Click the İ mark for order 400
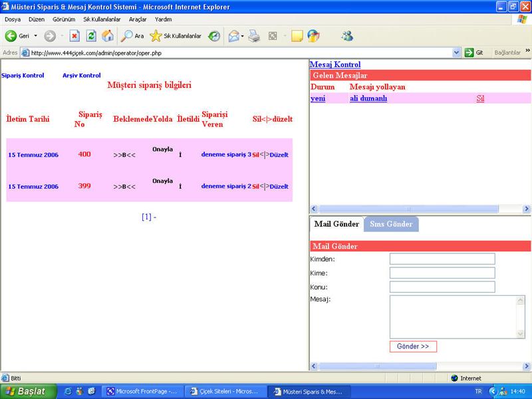The width and height of the screenshot is (532, 399). pyautogui.click(x=180, y=155)
